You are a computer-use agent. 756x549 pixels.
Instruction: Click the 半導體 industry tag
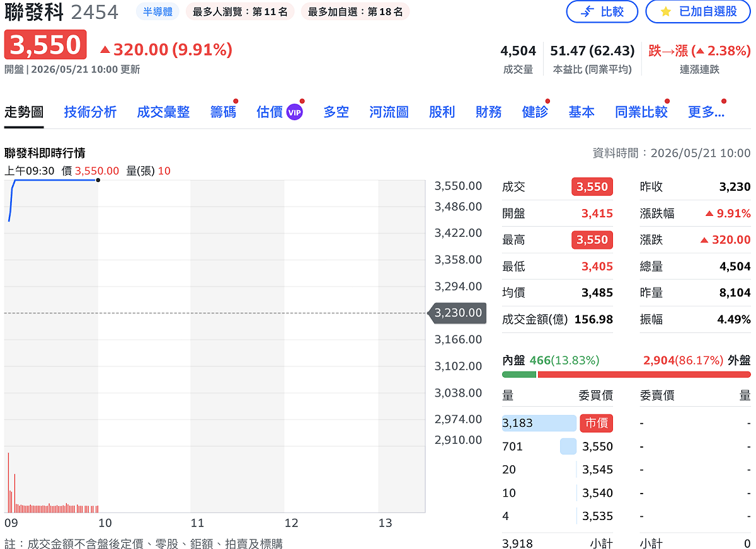(x=157, y=11)
